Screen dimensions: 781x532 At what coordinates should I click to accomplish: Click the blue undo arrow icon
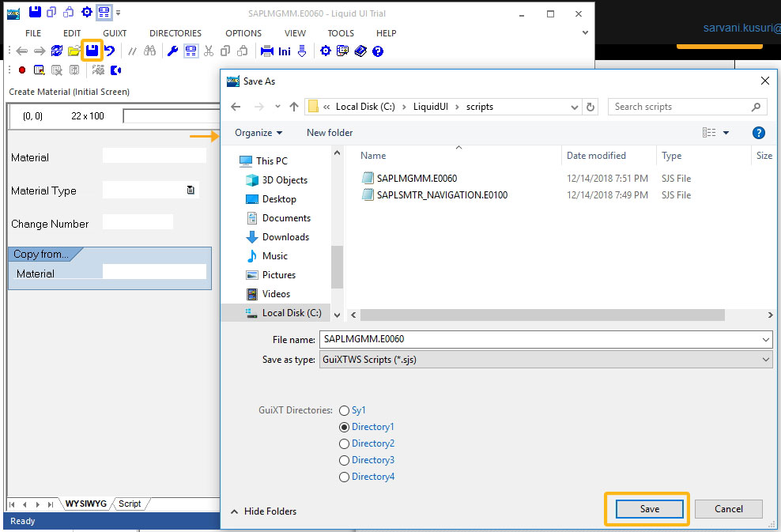click(x=110, y=51)
